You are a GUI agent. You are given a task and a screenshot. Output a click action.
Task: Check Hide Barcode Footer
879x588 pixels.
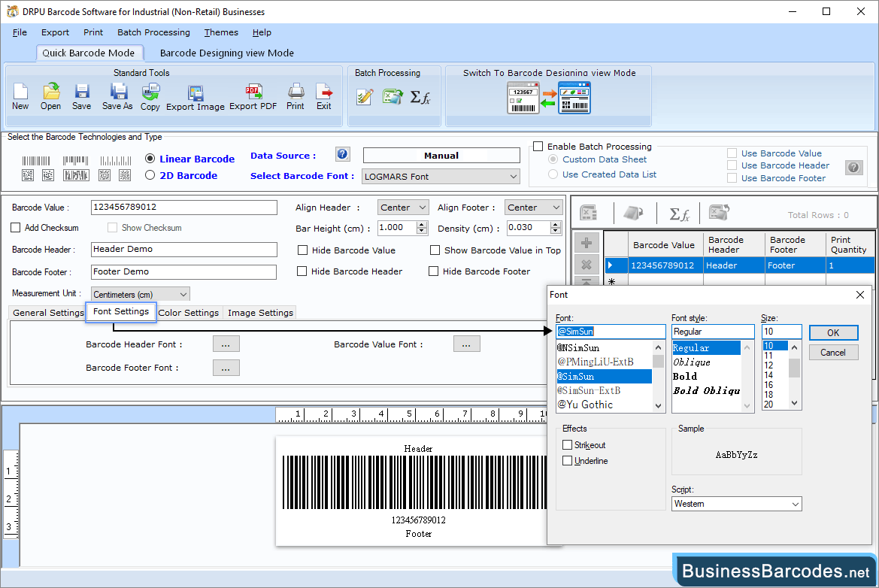tap(433, 271)
